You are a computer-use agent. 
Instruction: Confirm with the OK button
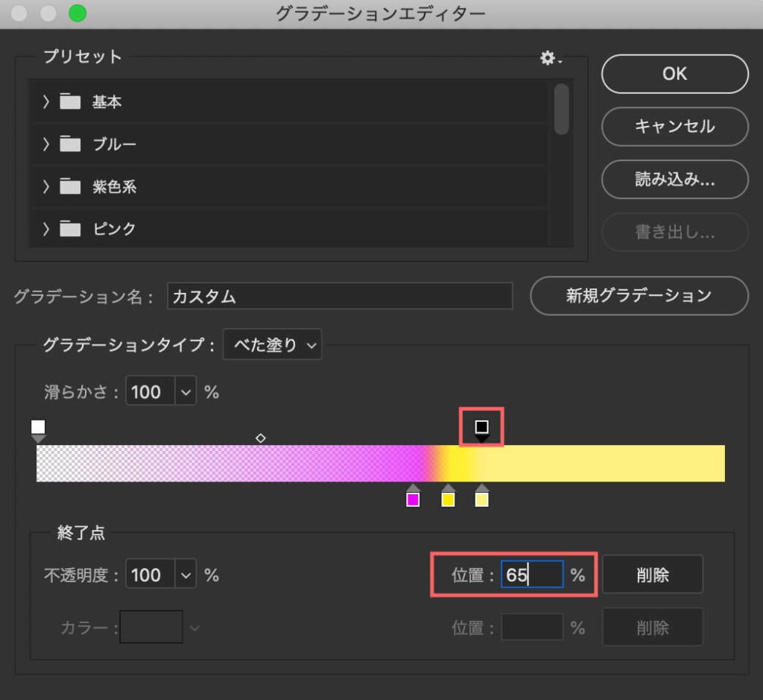click(674, 74)
